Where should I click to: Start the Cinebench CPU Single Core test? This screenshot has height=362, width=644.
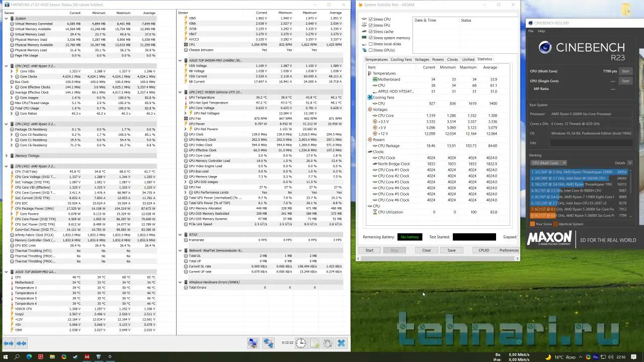click(625, 81)
